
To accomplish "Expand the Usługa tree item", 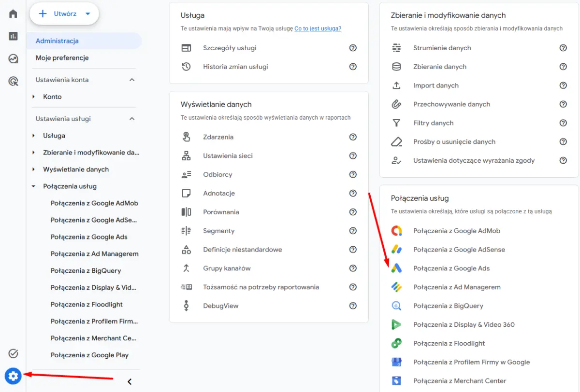I will [x=34, y=136].
